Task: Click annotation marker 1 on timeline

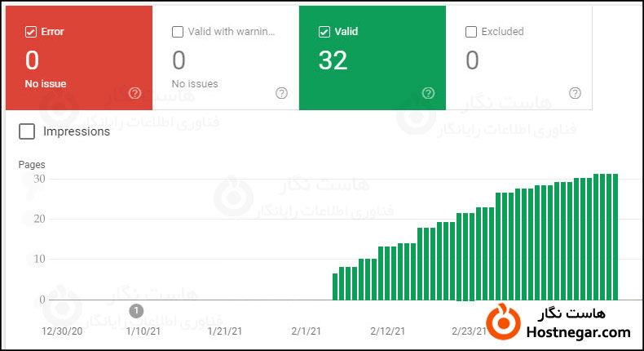Action: coord(136,310)
